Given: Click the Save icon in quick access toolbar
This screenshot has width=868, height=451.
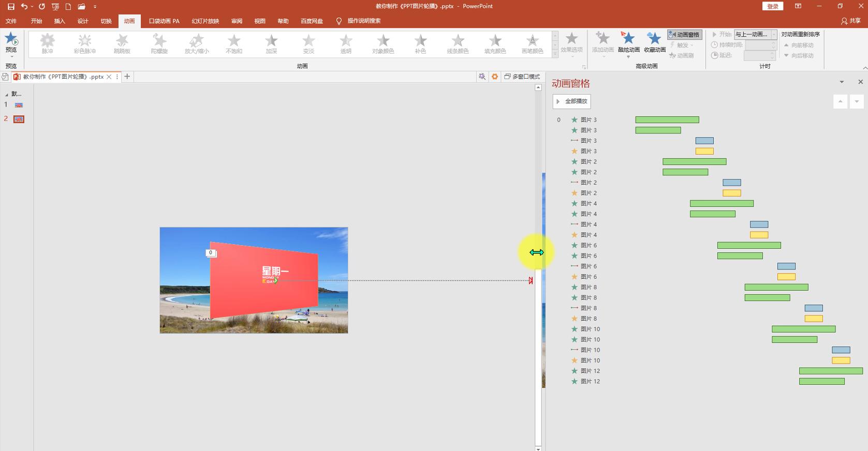Looking at the screenshot, I should click(x=11, y=7).
